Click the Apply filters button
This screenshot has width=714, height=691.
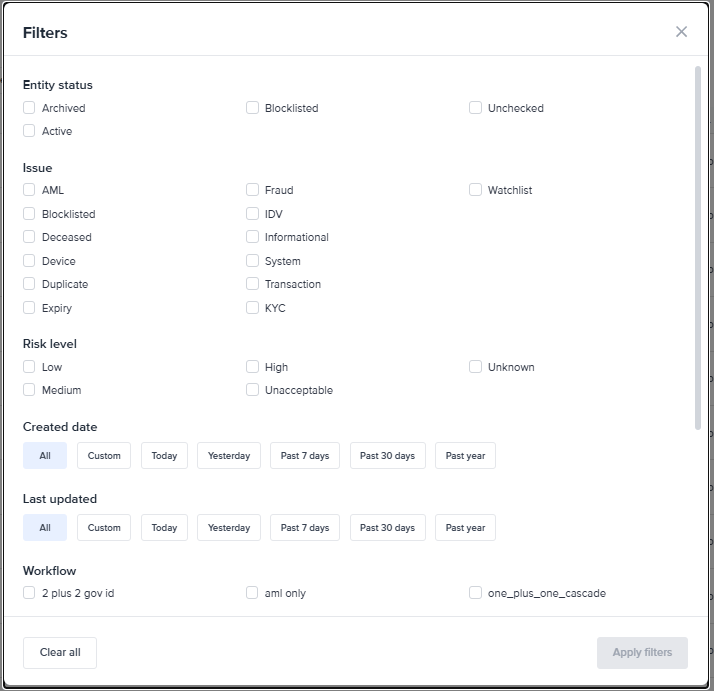coord(642,653)
